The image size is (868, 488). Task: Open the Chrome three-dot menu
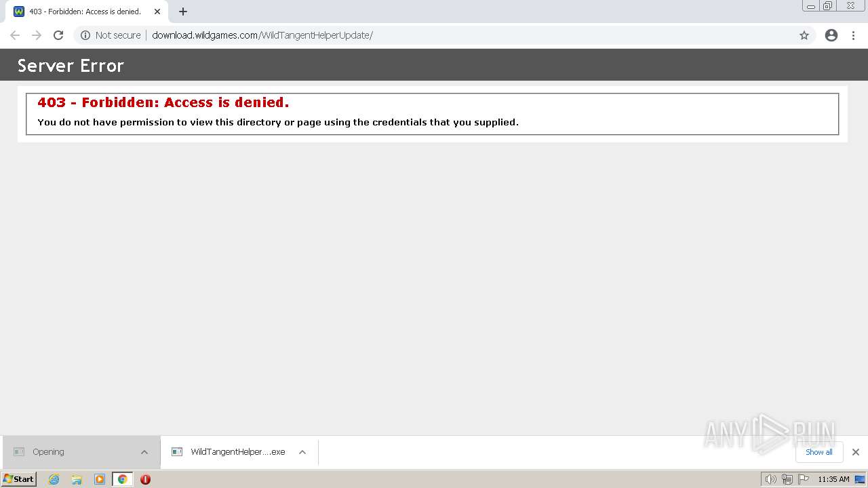coord(854,35)
